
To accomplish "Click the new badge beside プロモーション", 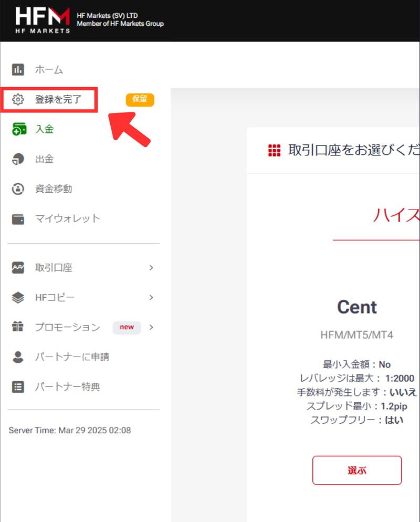I will coord(127,327).
